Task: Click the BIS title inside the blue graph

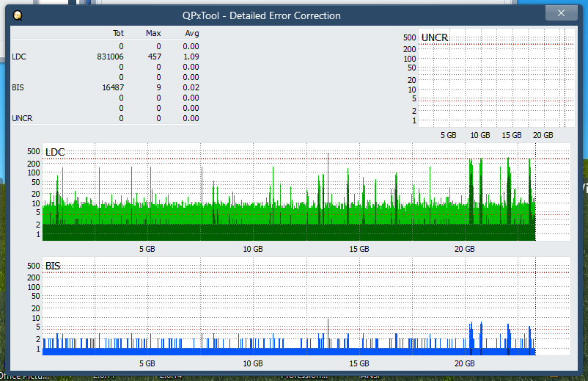Action: [x=53, y=266]
